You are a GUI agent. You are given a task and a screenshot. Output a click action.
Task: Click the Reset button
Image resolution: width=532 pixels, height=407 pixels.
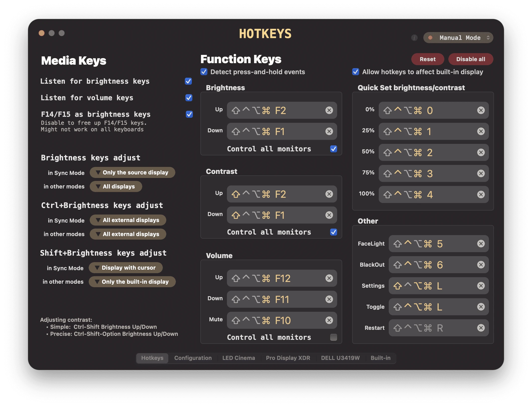[428, 59]
